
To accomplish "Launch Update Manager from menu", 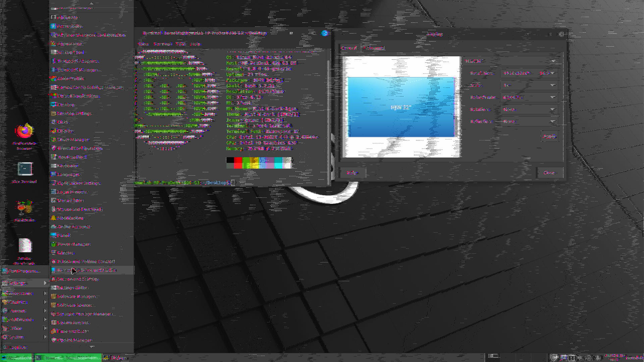I will [91, 340].
